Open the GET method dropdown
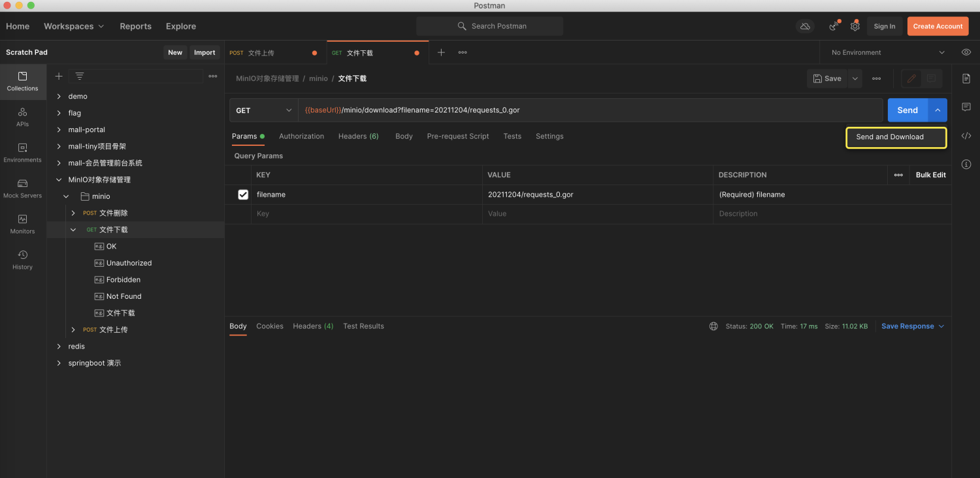 coord(264,111)
